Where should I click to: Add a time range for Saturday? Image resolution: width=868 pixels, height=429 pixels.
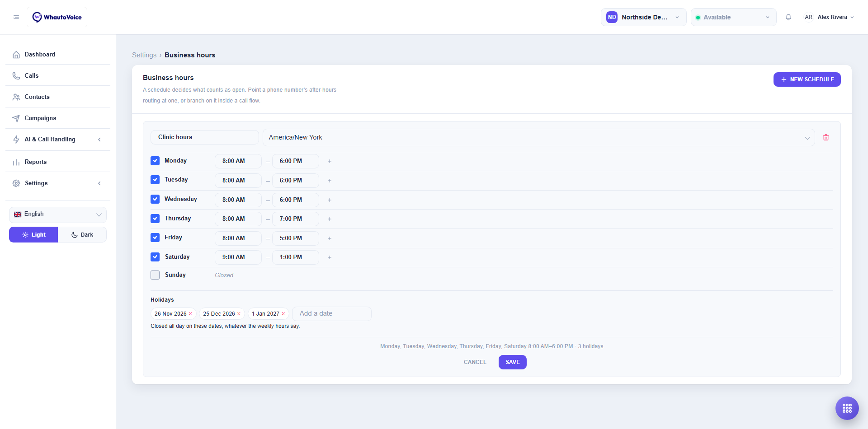(330, 257)
